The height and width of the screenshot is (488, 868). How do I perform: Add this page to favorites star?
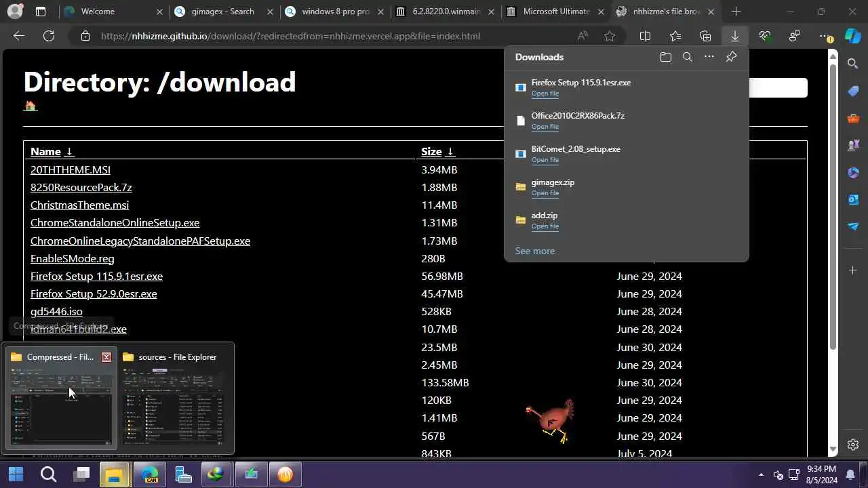click(610, 36)
